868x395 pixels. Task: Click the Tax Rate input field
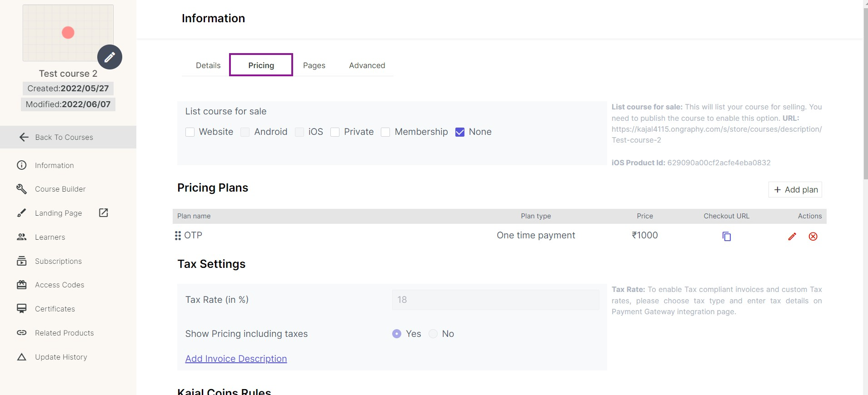click(495, 300)
